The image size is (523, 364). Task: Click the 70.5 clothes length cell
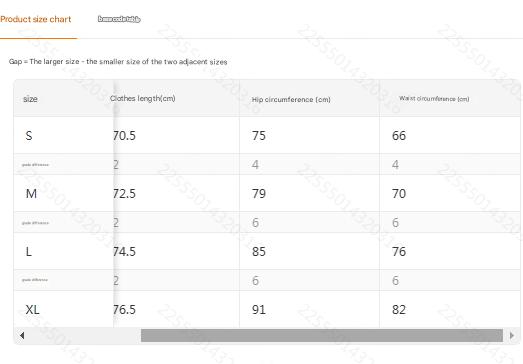coord(124,135)
